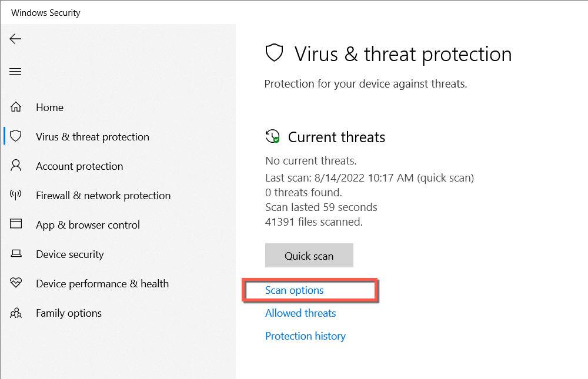Start a Quick scan

pyautogui.click(x=309, y=256)
